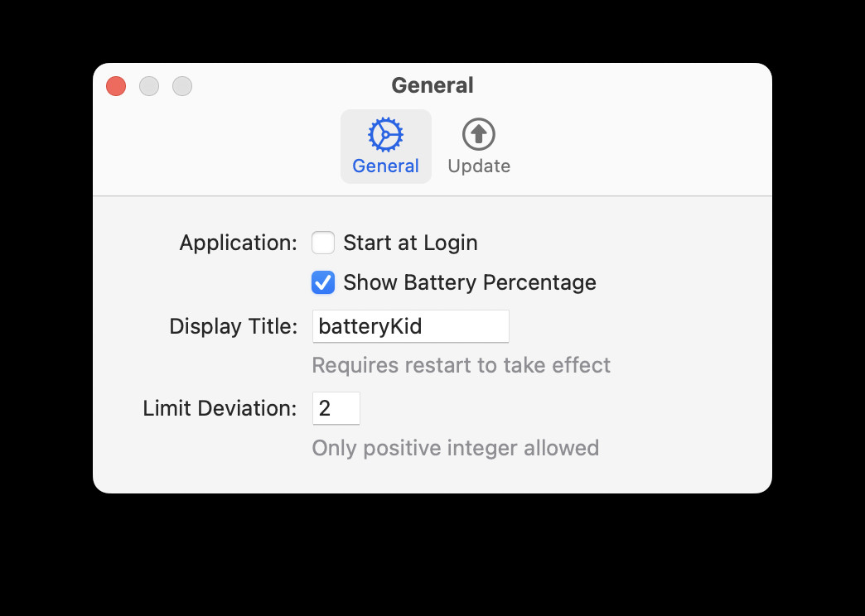Click the Requires restart to take effect hint
The height and width of the screenshot is (616, 865).
pos(461,365)
